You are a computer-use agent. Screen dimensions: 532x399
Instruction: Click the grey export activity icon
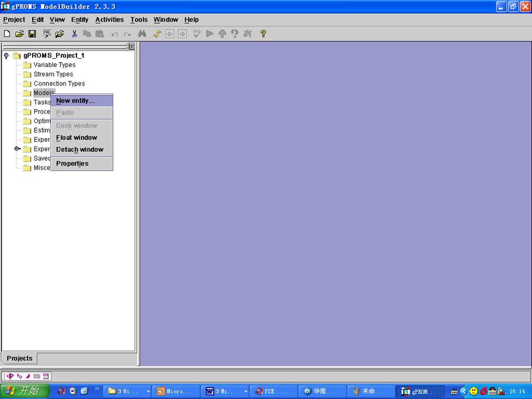248,34
